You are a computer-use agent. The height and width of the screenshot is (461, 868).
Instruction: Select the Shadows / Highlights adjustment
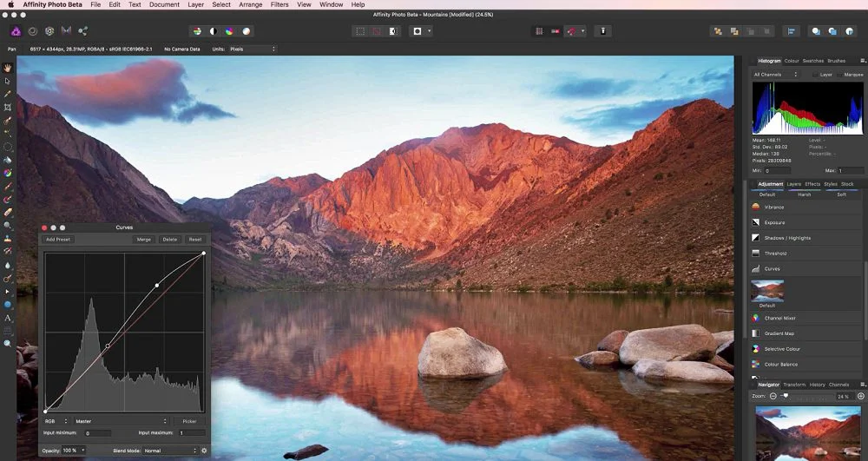[x=806, y=238]
